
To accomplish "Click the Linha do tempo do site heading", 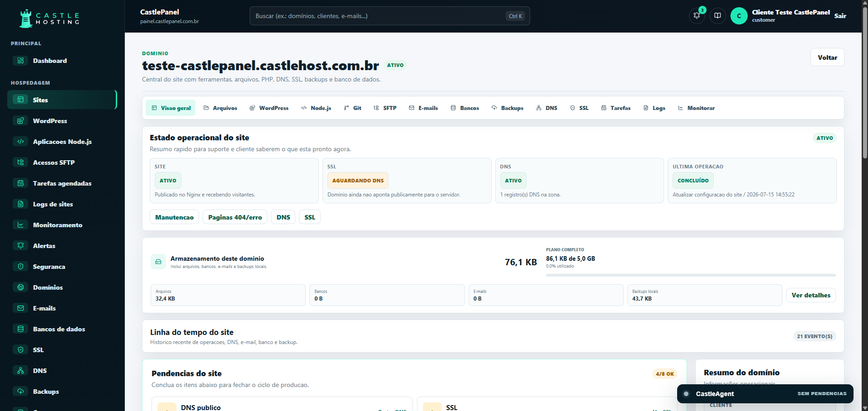I will [x=192, y=332].
